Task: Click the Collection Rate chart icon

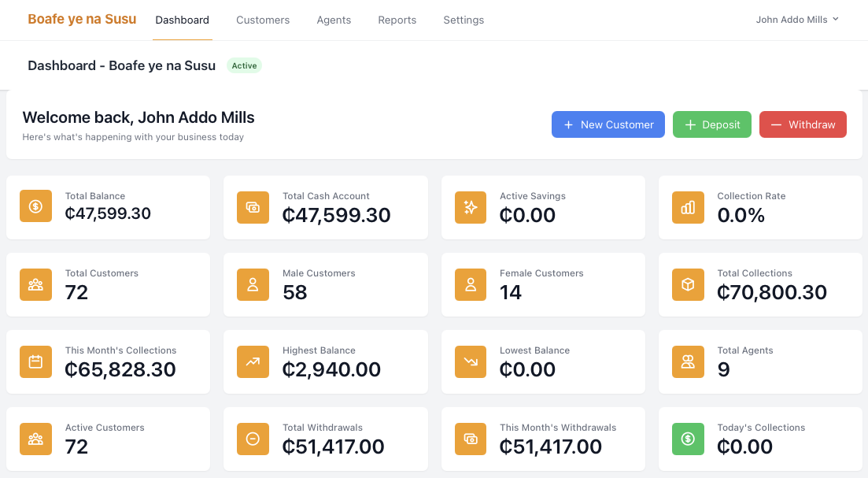Action: pos(688,206)
